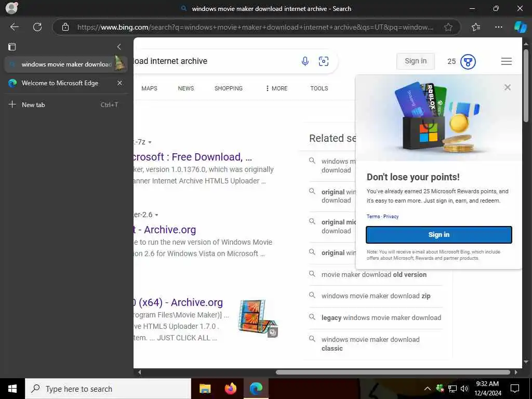532x399 pixels.
Task: Expand the er-2.6 result URL dropdown
Action: [x=156, y=215]
